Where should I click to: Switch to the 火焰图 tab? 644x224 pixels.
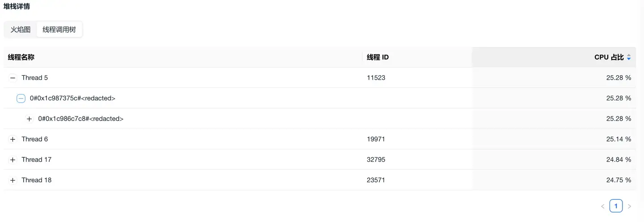click(21, 30)
